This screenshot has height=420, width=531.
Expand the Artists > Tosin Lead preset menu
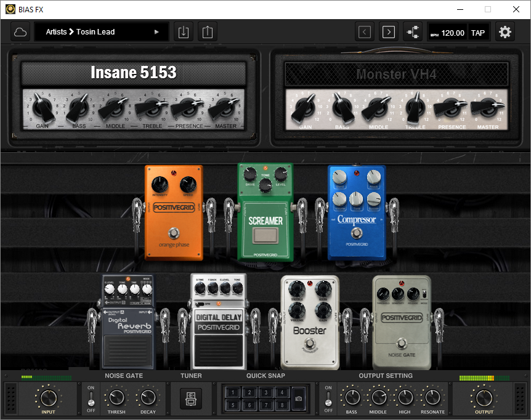(x=101, y=32)
